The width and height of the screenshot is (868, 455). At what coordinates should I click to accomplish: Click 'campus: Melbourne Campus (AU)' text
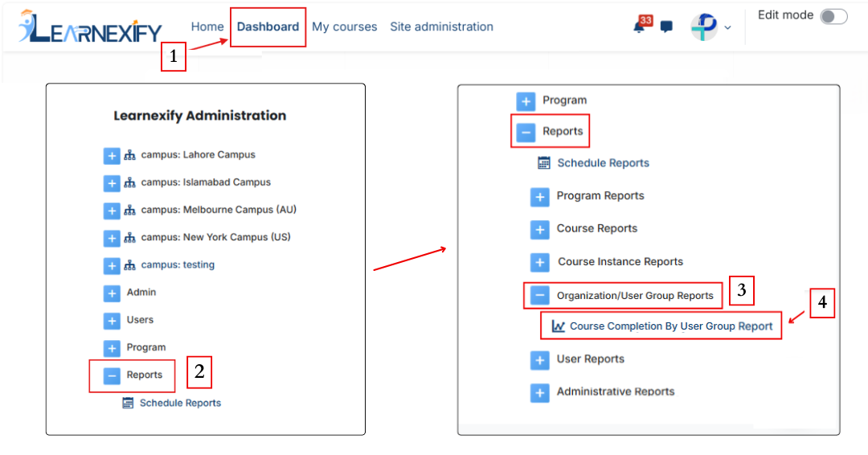tap(219, 210)
